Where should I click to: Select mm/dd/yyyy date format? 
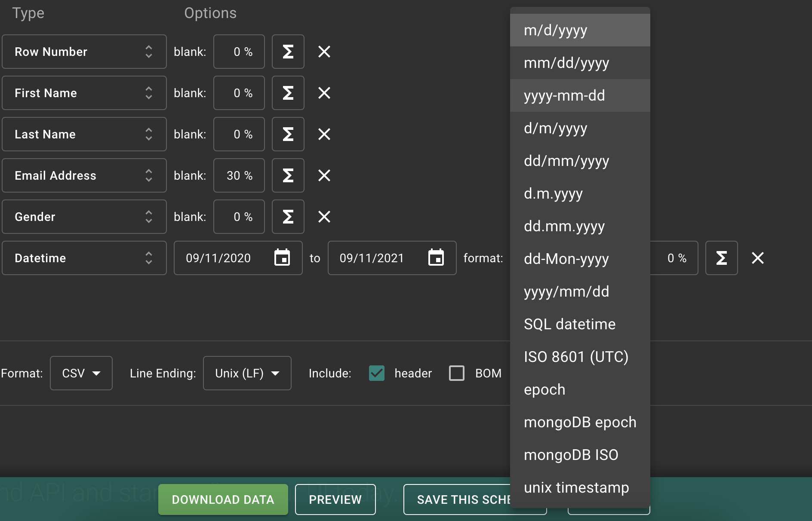point(580,63)
